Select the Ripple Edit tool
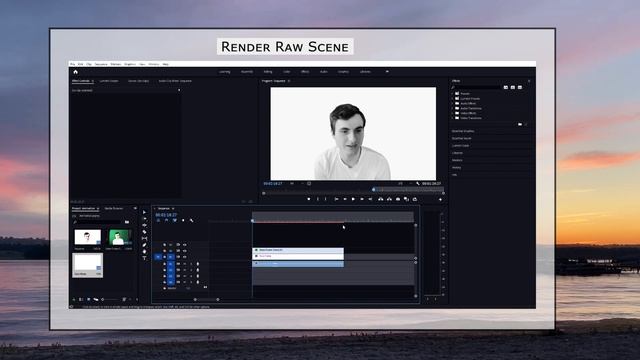 tap(144, 225)
